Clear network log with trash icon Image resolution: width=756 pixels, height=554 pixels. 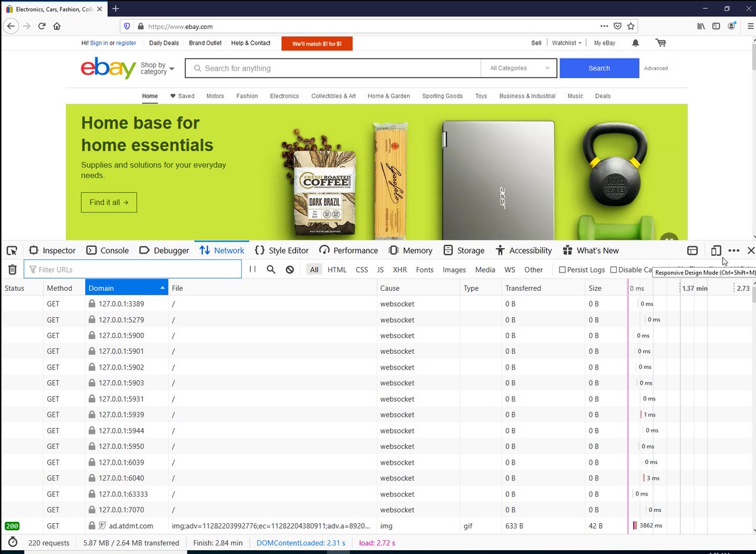[12, 269]
